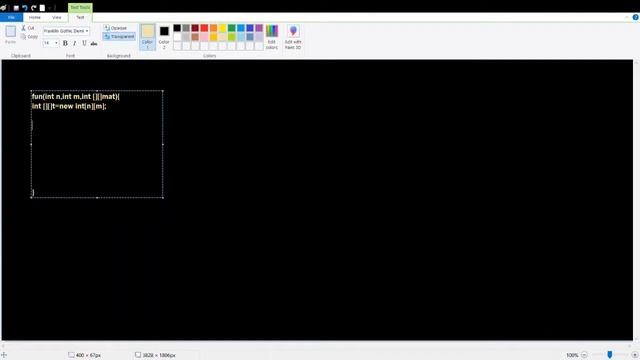
Task: Toggle Italic formatting
Action: (75, 43)
